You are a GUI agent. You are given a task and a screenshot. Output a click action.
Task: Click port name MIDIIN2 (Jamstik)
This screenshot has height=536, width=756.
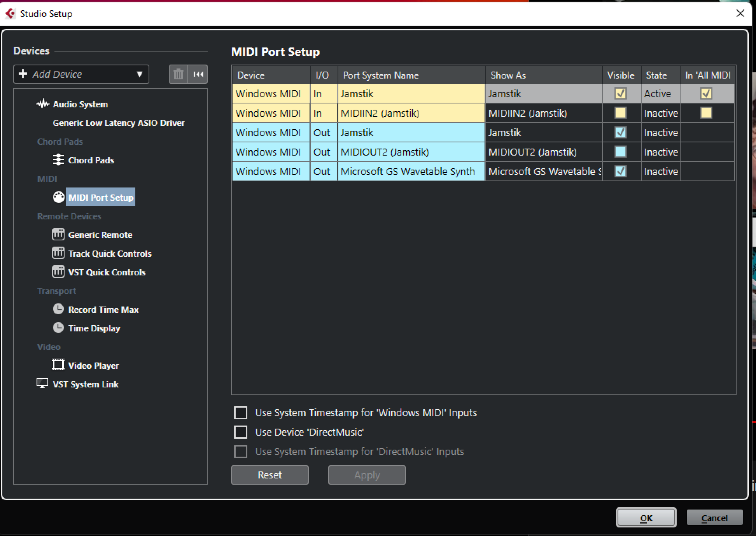(x=411, y=113)
